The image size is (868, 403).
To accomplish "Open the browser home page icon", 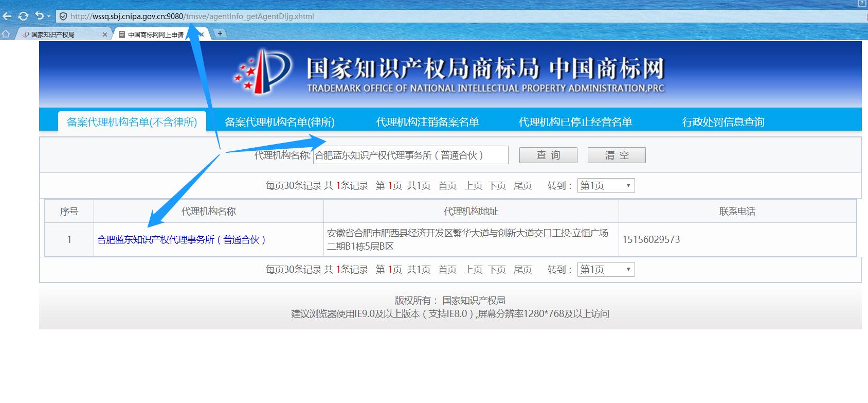I will 6,34.
